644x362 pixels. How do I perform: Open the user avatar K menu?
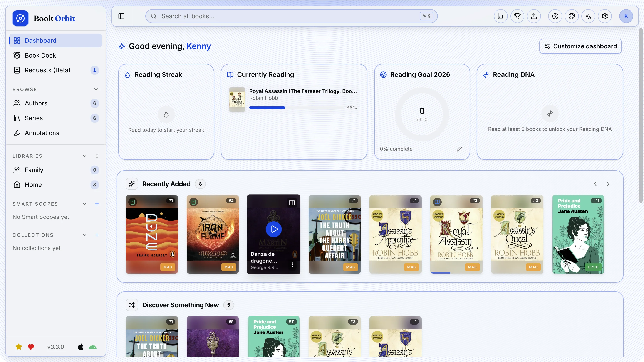pos(626,16)
